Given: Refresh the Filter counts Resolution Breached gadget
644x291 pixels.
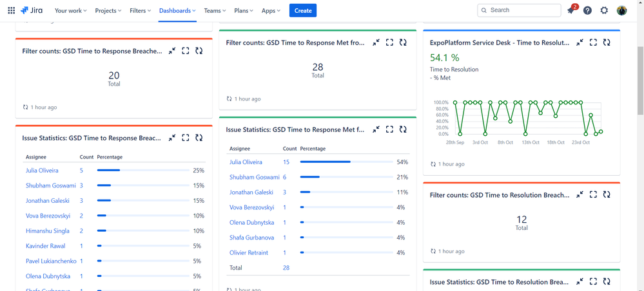Looking at the screenshot, I should point(607,194).
